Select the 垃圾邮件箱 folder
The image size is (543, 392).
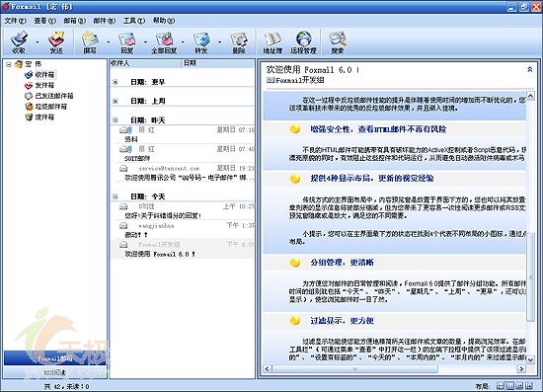(51, 107)
